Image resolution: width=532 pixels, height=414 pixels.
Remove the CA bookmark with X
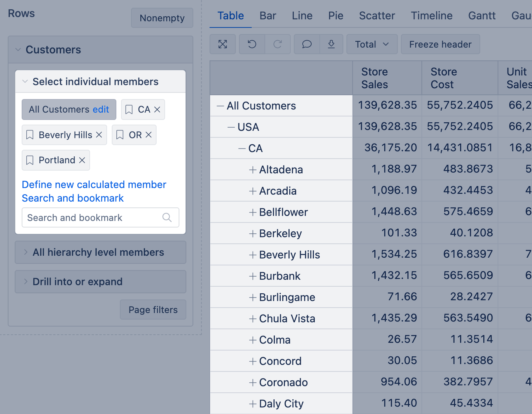point(157,109)
